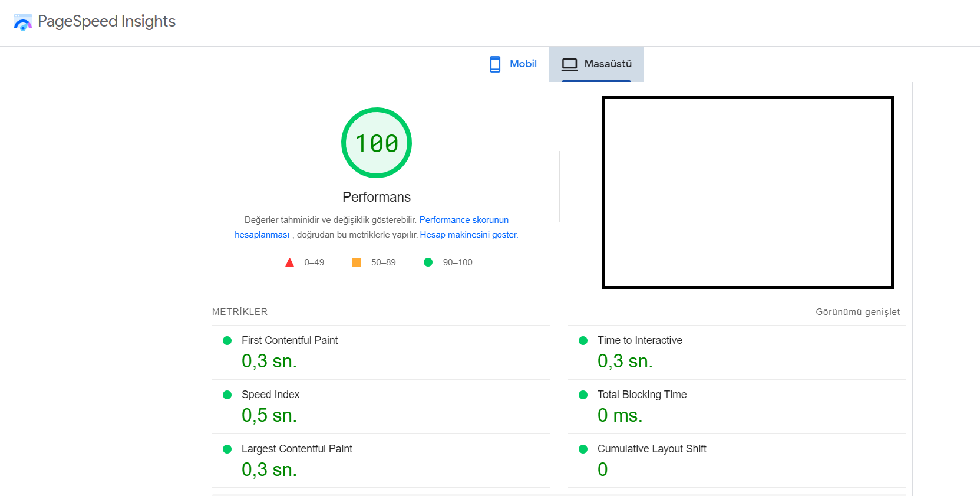This screenshot has width=980, height=496.
Task: Click the mobile phone icon
Action: (x=495, y=64)
